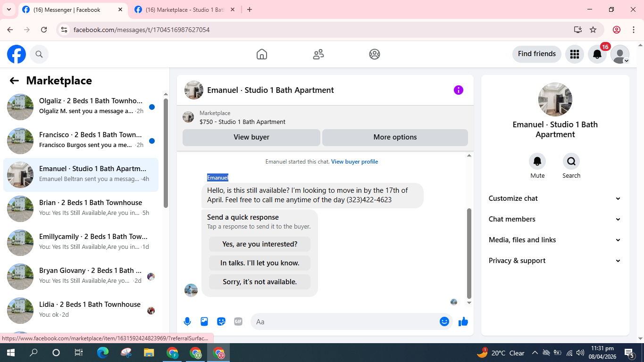The image size is (644, 362).
Task: Open the Olgaliz 2 Beds conversation
Action: click(81, 107)
